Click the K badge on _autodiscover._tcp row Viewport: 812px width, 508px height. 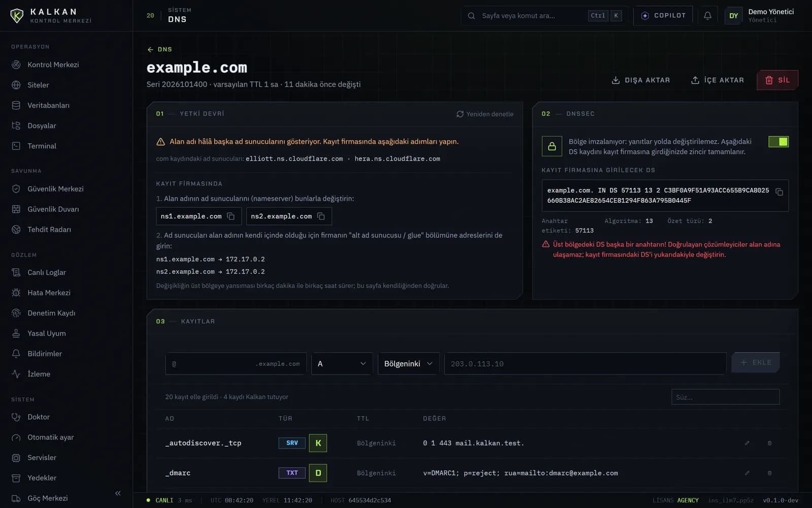click(318, 443)
